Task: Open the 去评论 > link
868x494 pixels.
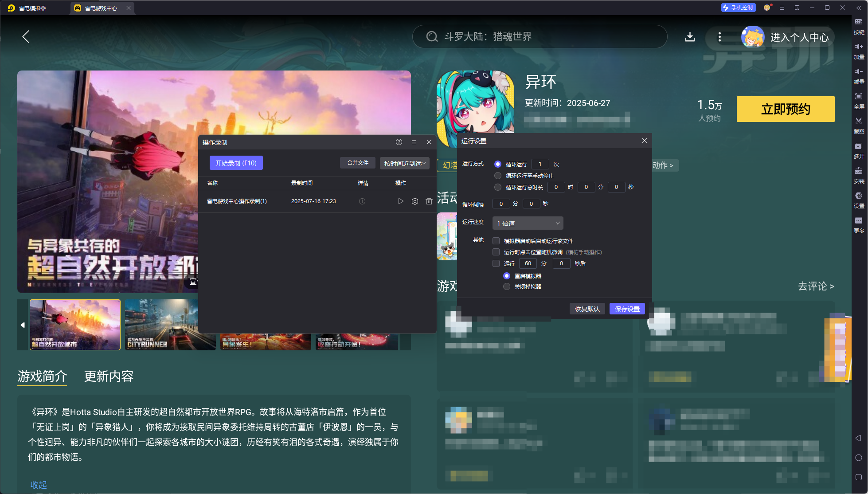Action: [816, 286]
